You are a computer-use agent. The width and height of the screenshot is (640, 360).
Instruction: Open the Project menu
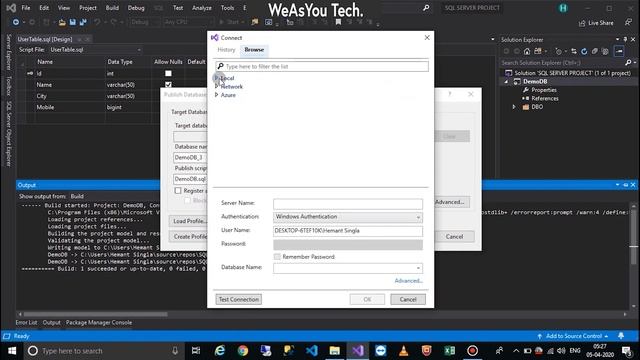[88, 8]
